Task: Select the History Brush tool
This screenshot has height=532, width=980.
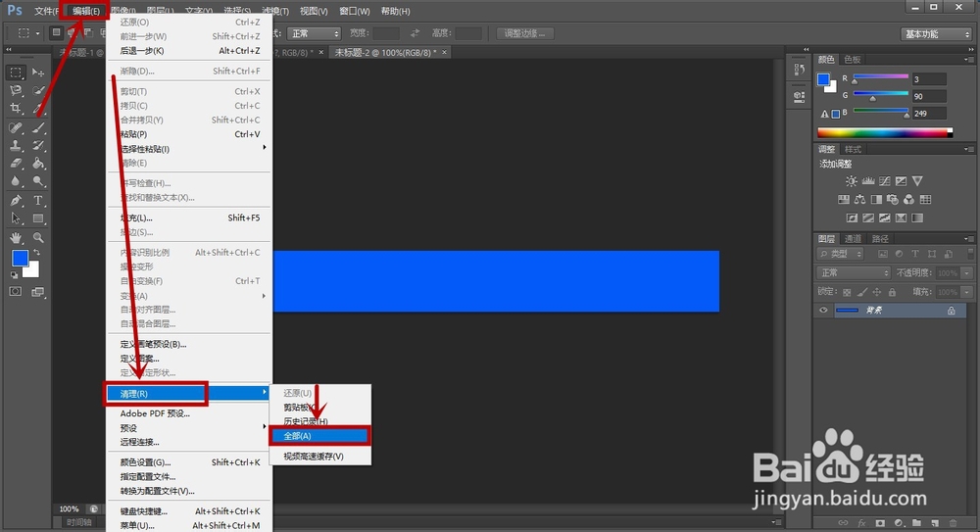Action: [38, 146]
